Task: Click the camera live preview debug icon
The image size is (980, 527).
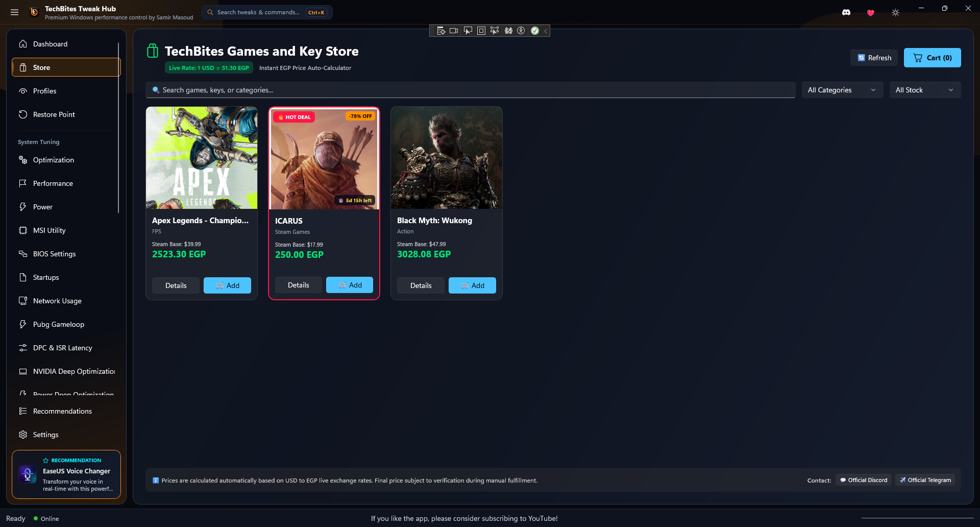Action: 454,31
